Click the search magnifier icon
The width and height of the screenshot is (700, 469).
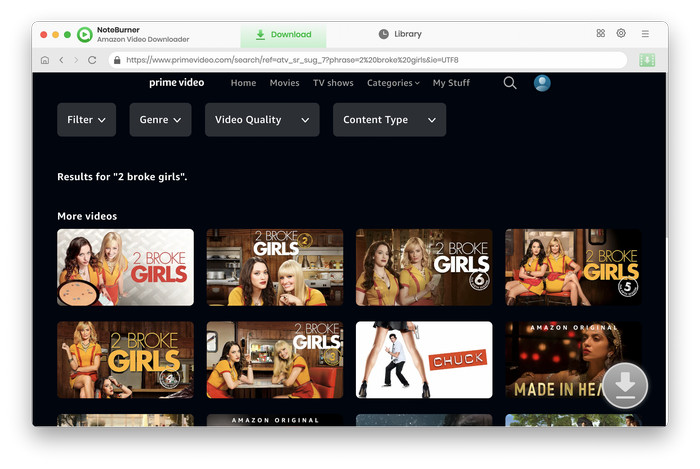tap(510, 83)
